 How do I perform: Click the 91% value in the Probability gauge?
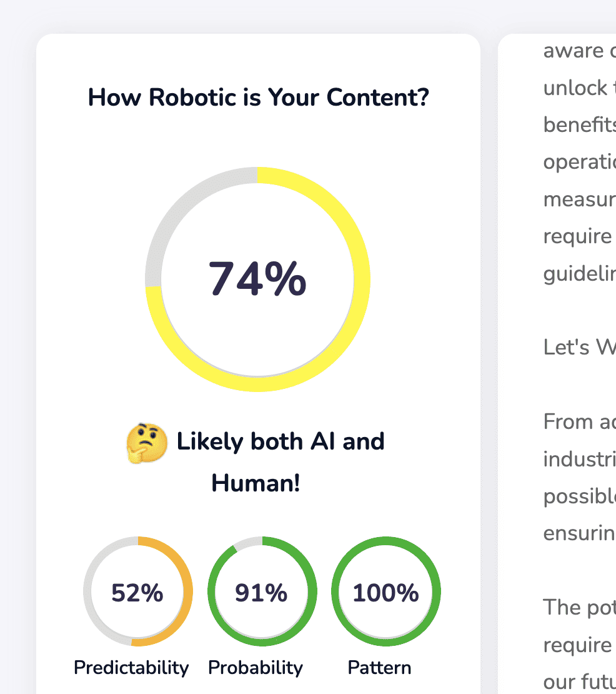261,593
